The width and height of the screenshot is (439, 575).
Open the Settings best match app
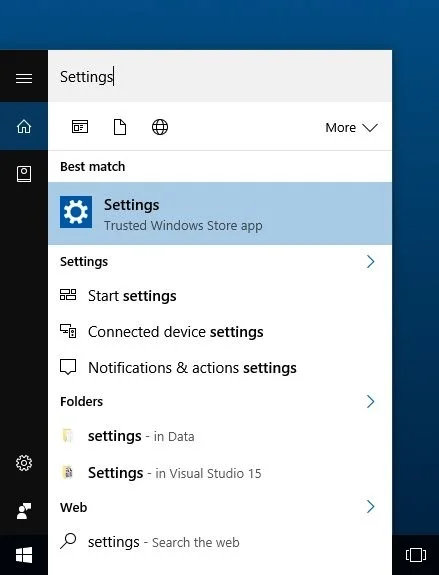[x=220, y=213]
